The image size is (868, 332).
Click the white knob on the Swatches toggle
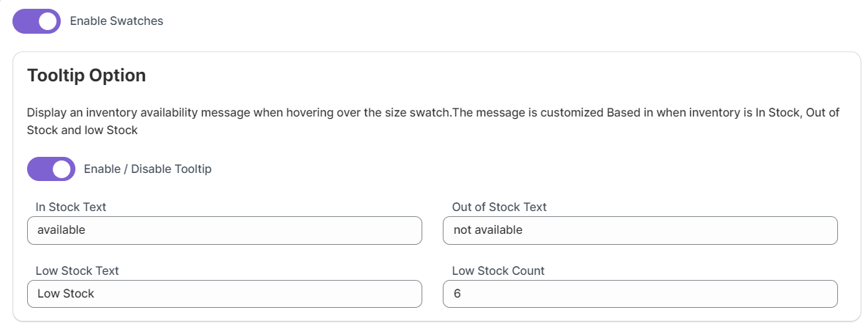tap(48, 21)
